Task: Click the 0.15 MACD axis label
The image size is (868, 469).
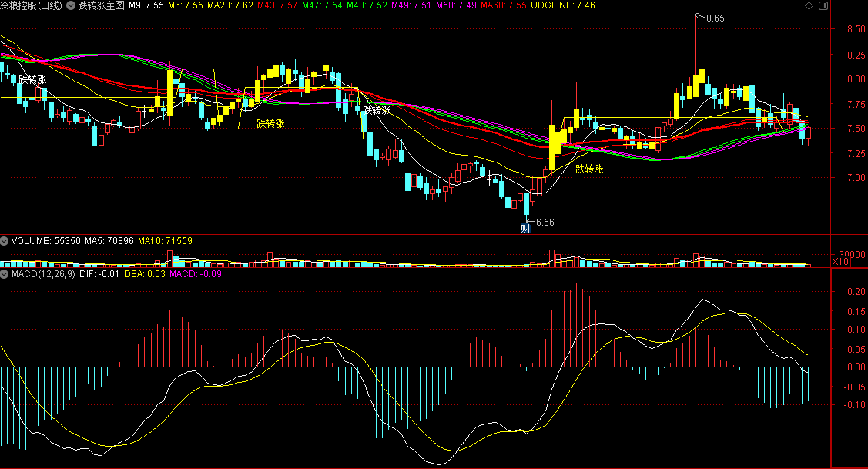Action: (x=857, y=312)
